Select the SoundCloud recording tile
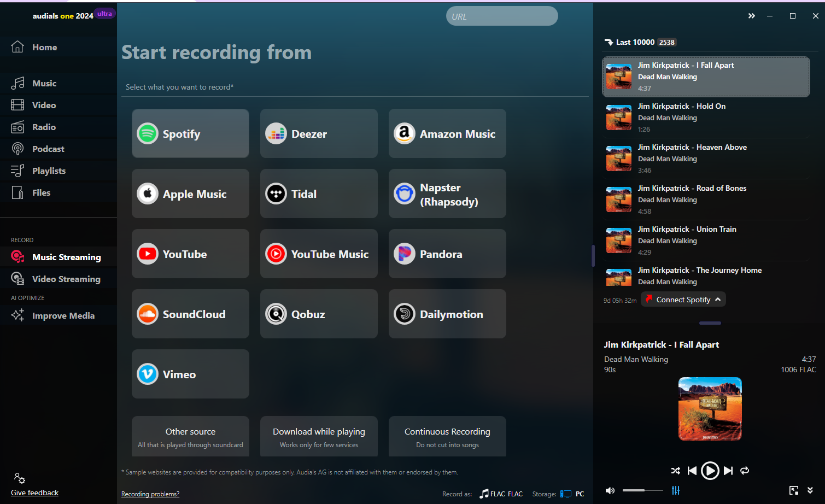This screenshot has width=825, height=504. [x=190, y=314]
